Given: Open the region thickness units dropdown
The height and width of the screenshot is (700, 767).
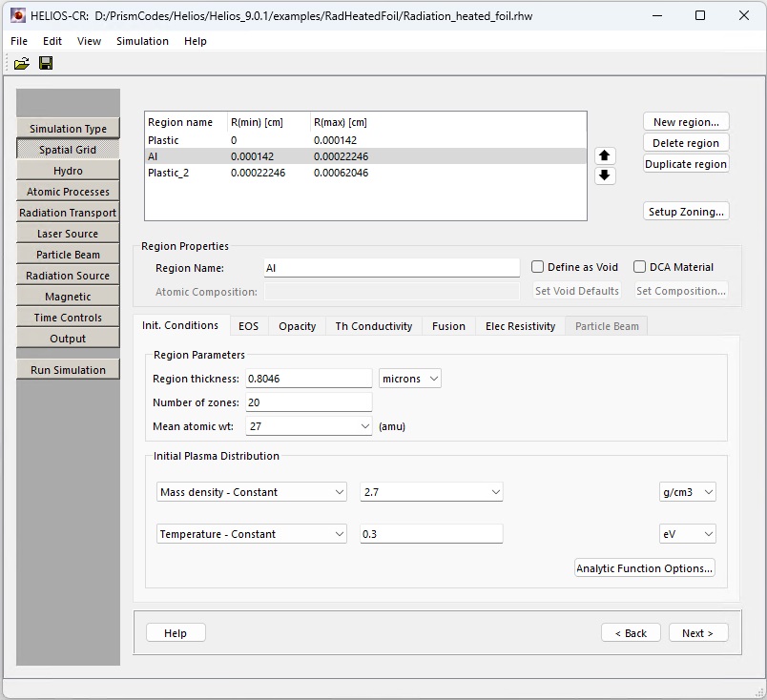Looking at the screenshot, I should (409, 379).
